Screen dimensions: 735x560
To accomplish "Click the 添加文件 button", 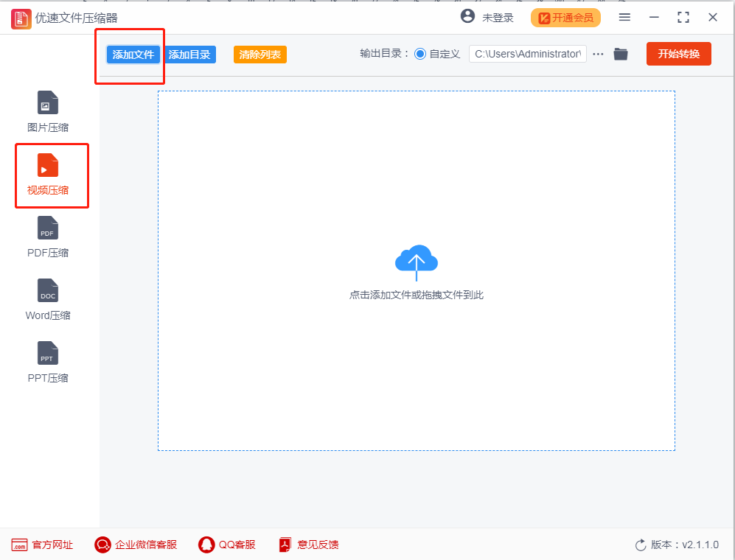I will (133, 55).
